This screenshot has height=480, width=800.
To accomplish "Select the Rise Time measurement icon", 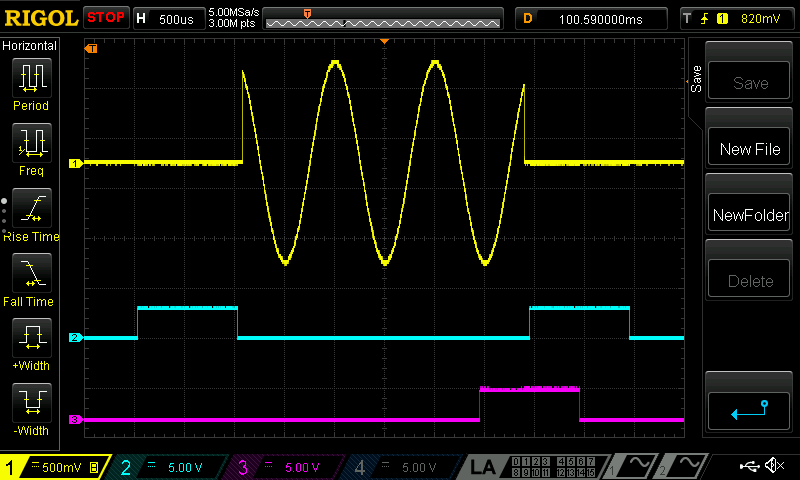I will pos(32,208).
